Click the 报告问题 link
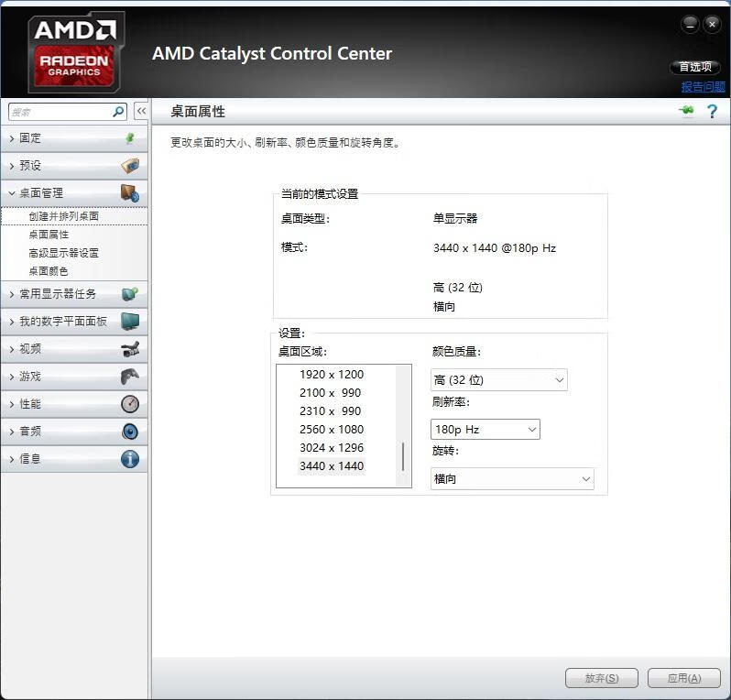 tap(703, 87)
